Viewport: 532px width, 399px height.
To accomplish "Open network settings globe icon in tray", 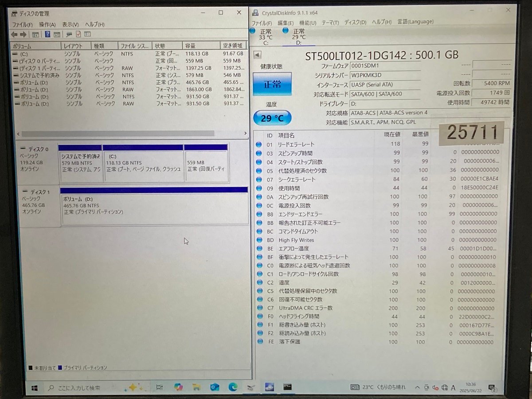I will [444, 387].
